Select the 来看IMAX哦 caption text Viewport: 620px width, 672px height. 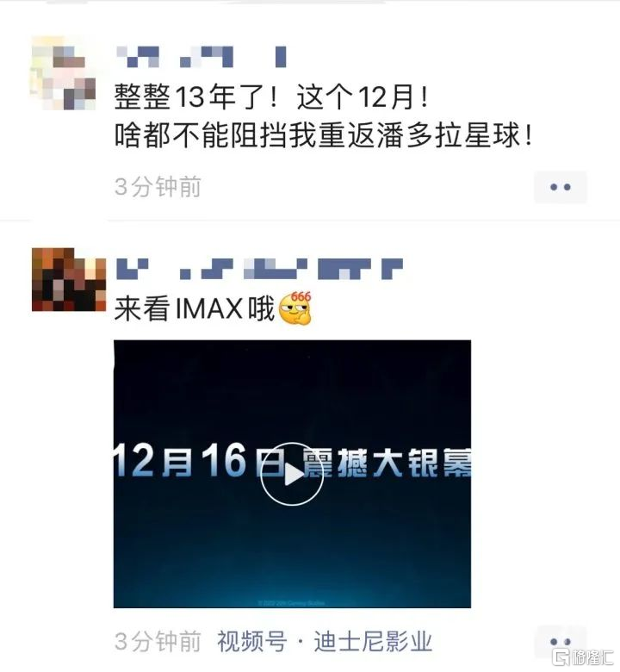pos(195,308)
